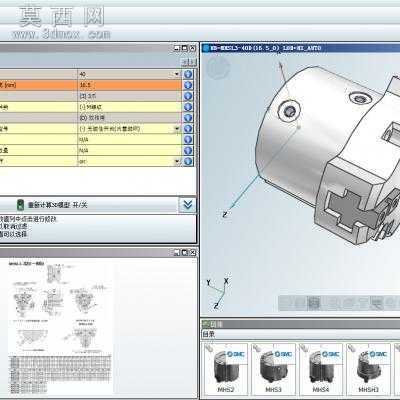Maximize the parameter table panel

[185, 48]
